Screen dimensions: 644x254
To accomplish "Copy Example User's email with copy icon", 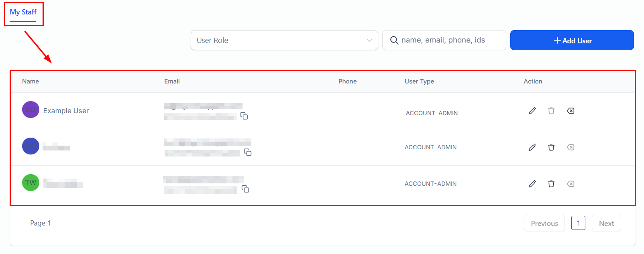I will pyautogui.click(x=244, y=116).
